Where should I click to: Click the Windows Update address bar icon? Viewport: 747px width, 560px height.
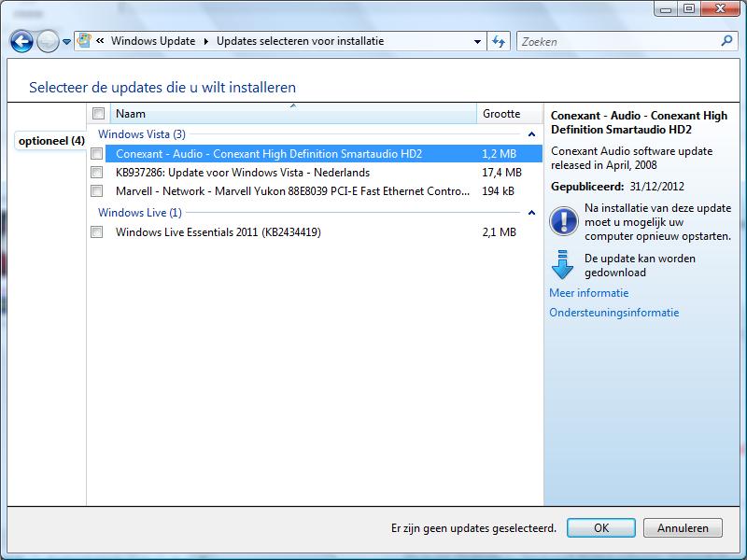click(84, 40)
